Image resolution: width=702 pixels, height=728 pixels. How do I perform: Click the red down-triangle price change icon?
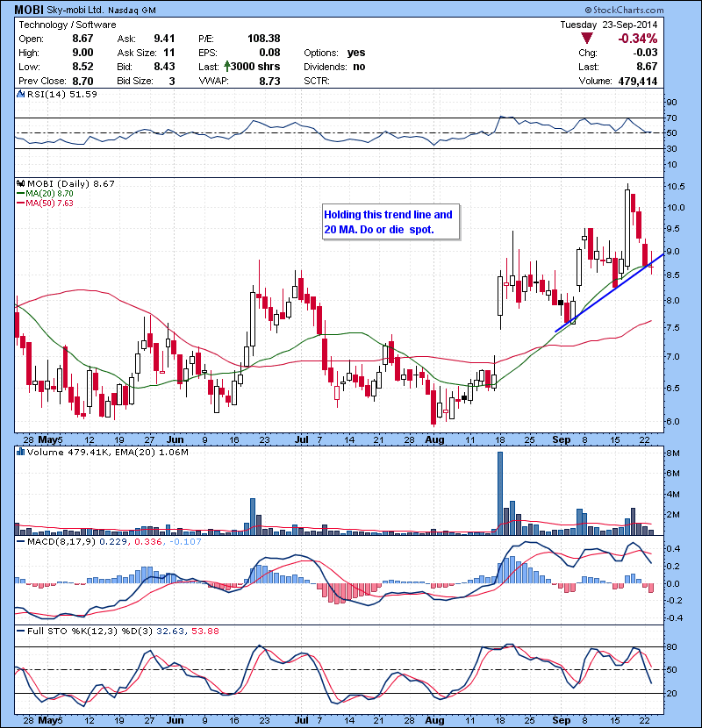587,38
